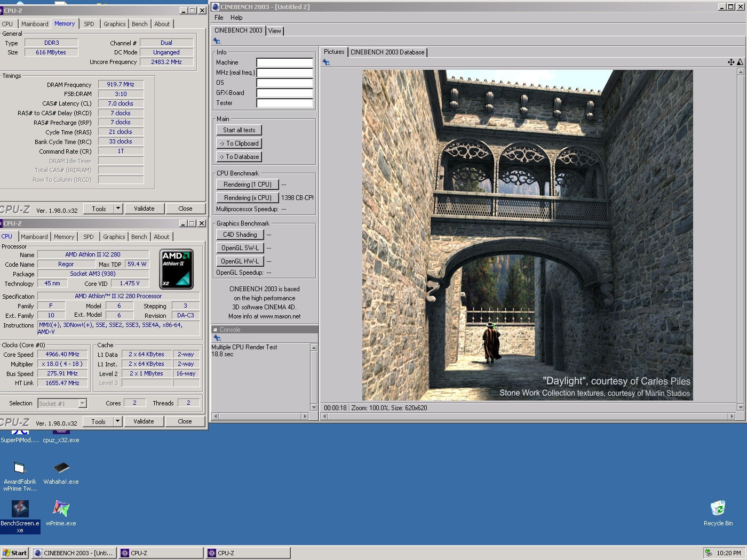The image size is (747, 560).
Task: Click the 1398 CB-CPU result value
Action: pyautogui.click(x=298, y=198)
